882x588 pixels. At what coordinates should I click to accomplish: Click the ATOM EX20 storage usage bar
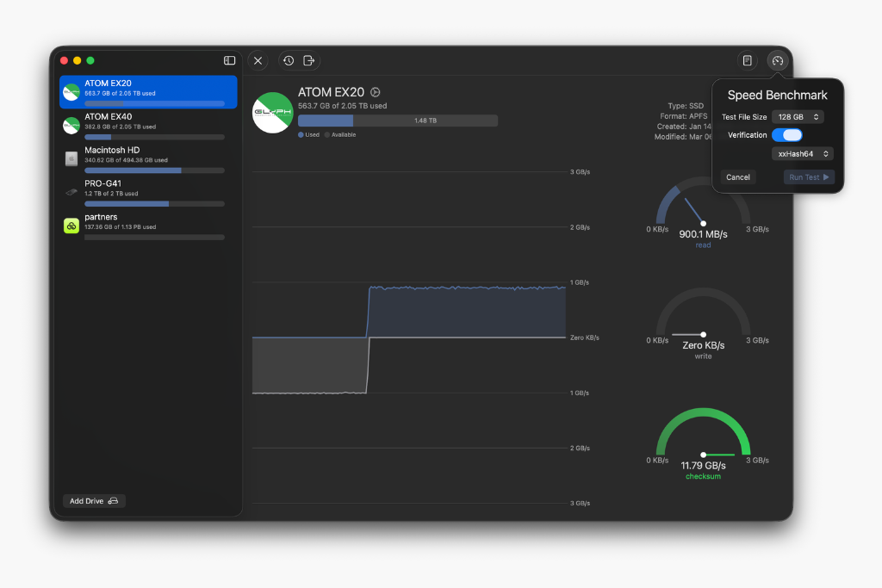[x=397, y=121]
